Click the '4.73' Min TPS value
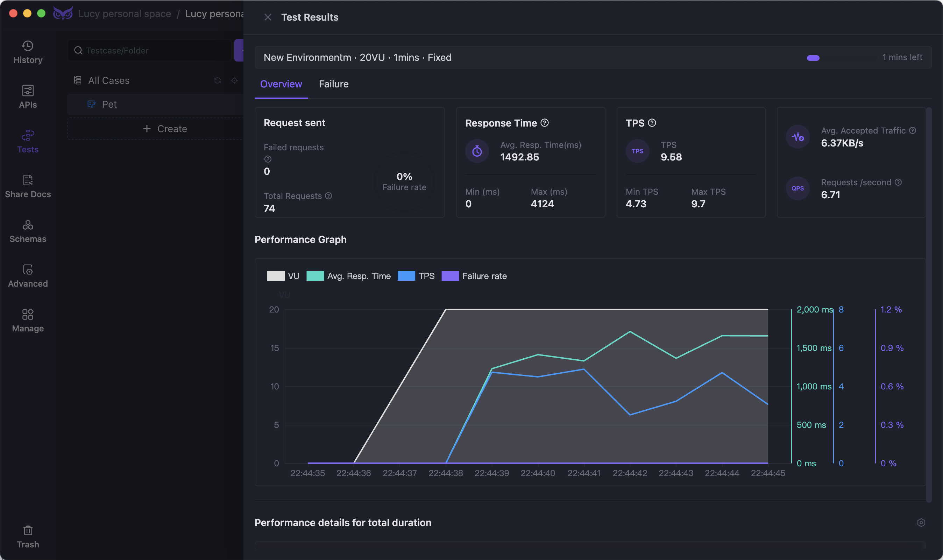 [x=636, y=204]
